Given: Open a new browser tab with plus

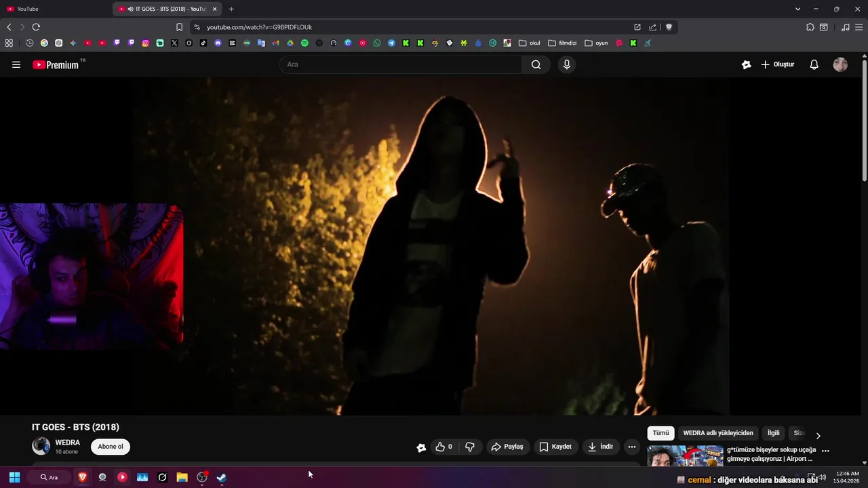Looking at the screenshot, I should click(231, 9).
